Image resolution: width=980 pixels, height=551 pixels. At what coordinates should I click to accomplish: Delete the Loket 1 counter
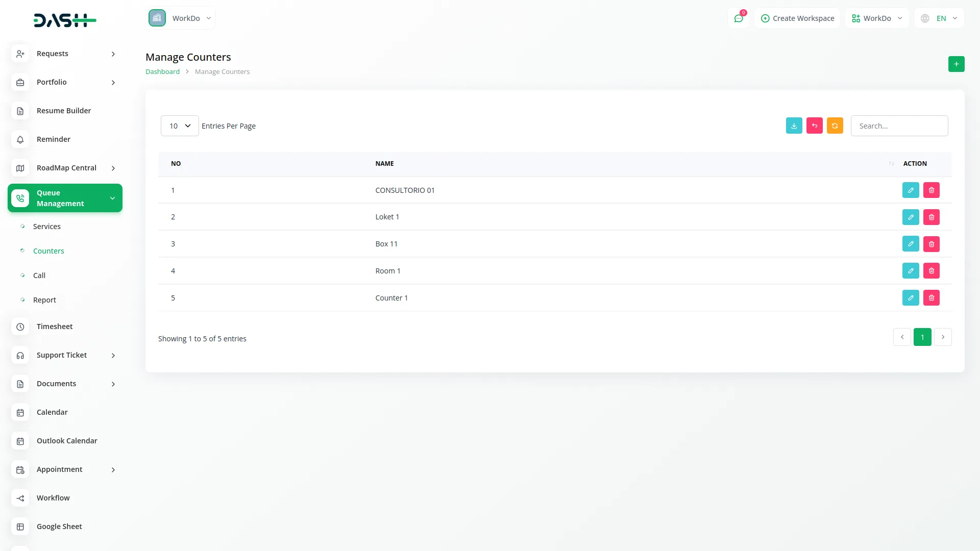(931, 217)
